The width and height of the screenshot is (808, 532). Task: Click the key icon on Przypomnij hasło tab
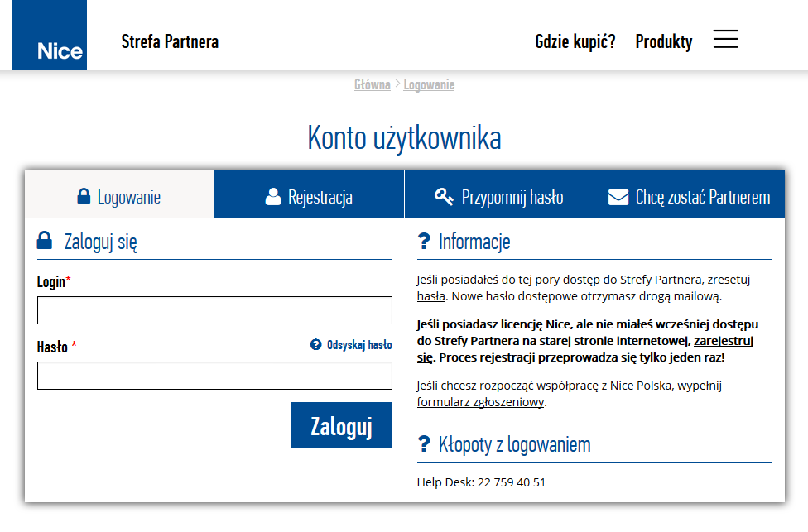click(x=444, y=197)
